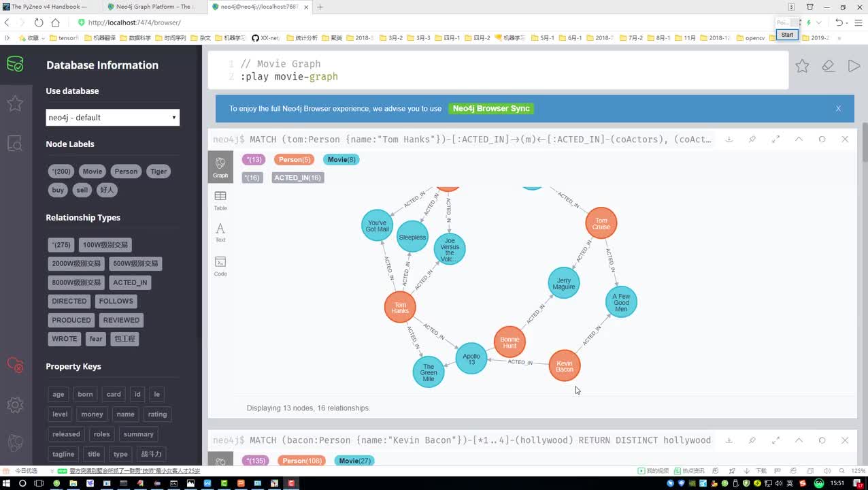Select the Tiger node label
The image size is (868, 490).
[x=158, y=171]
